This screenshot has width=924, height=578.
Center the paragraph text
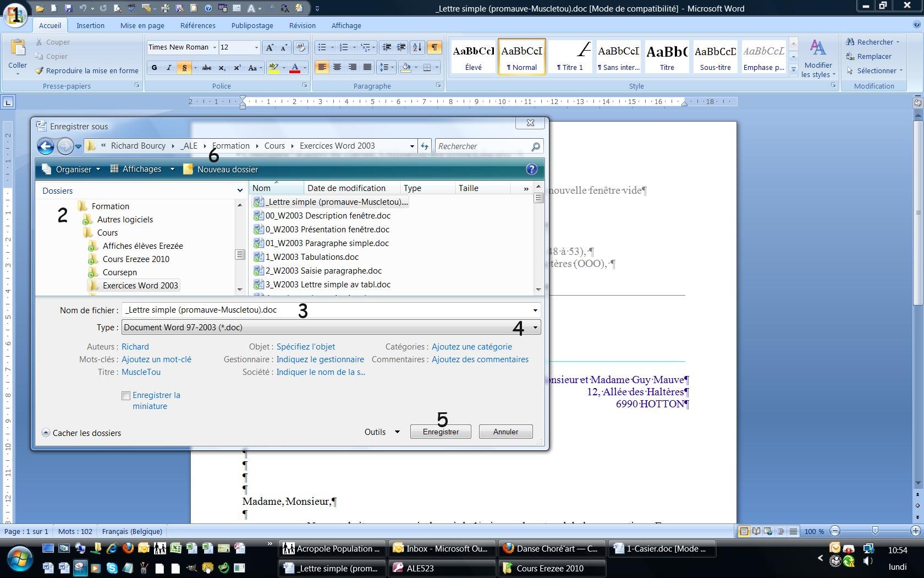coord(337,67)
